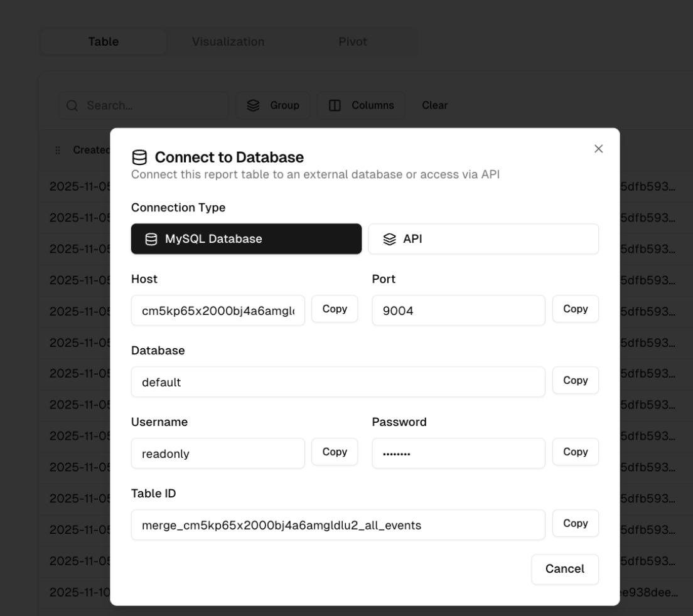Copy the Host value
This screenshot has width=693, height=616.
pos(335,309)
